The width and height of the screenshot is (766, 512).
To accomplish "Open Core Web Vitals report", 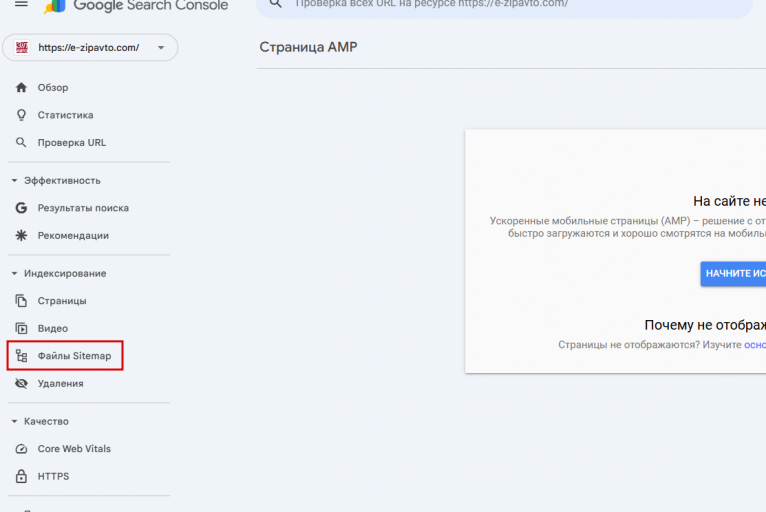I will click(x=74, y=448).
